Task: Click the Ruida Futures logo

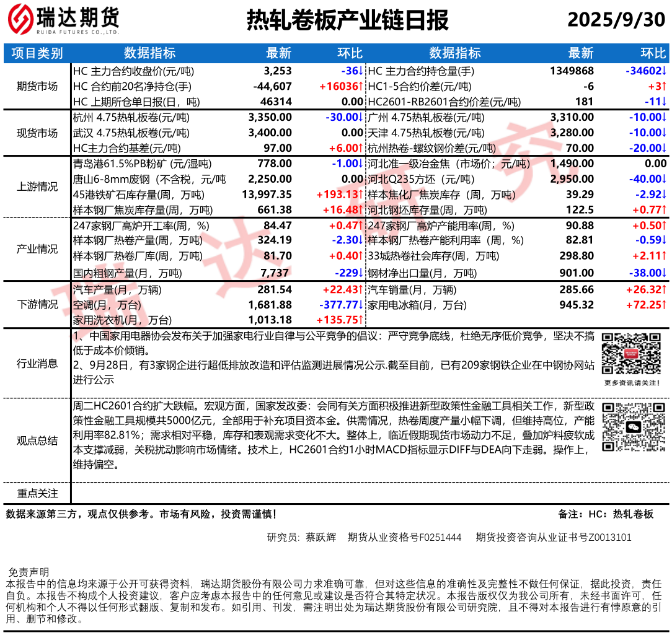Action: 63,20
